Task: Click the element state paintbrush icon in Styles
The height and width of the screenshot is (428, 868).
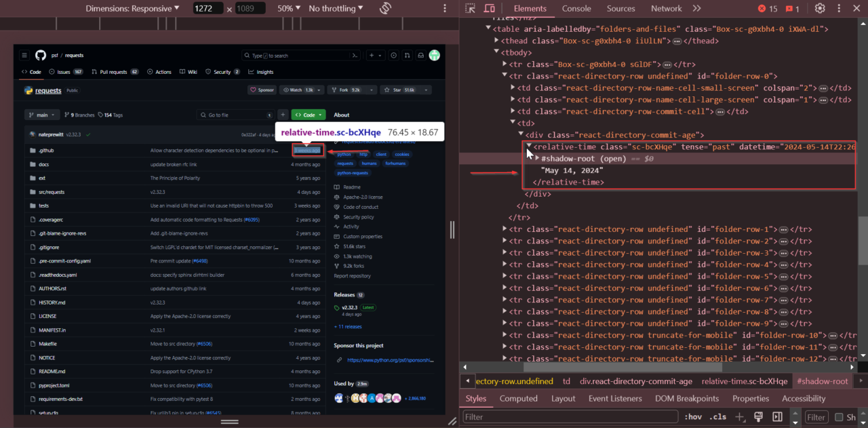Action: click(759, 416)
